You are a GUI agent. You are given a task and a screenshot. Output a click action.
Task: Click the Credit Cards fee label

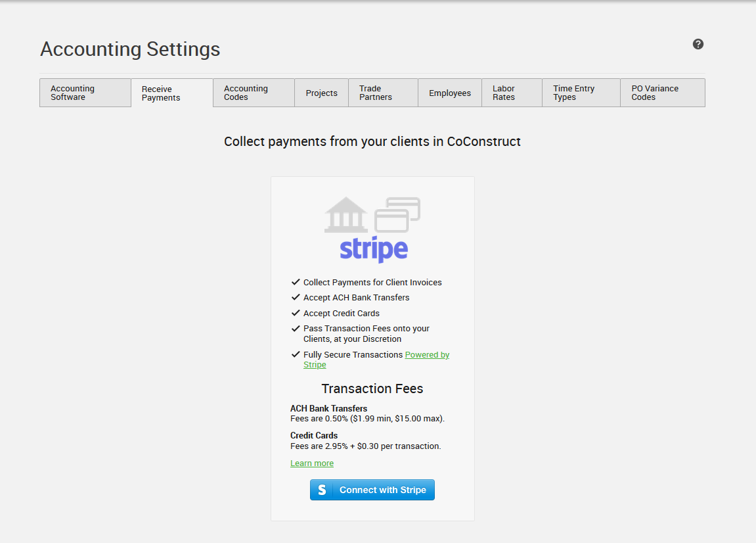click(x=314, y=435)
